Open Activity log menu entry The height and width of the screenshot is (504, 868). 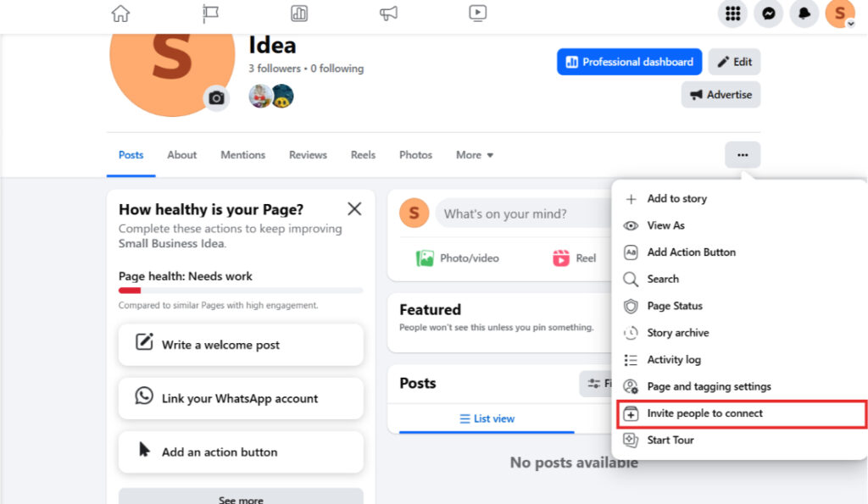click(x=739, y=360)
